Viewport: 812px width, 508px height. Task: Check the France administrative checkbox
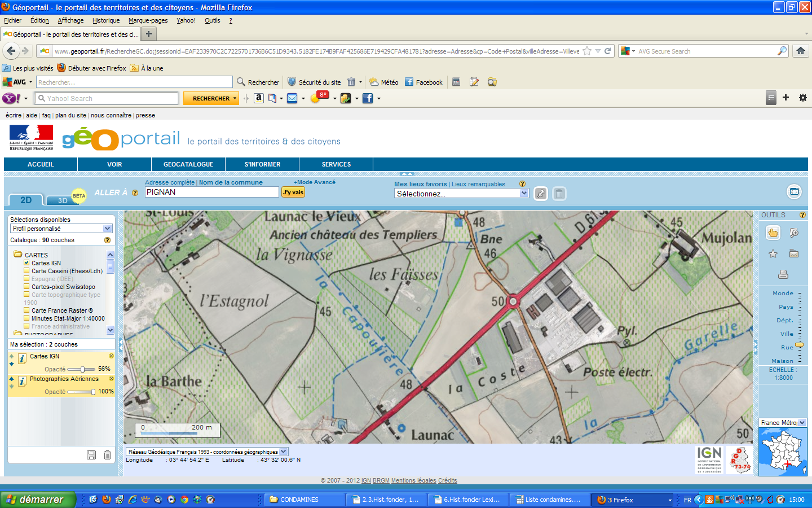[27, 326]
